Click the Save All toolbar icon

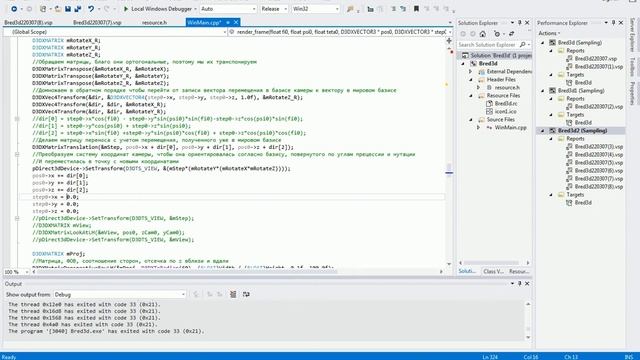(x=78, y=9)
